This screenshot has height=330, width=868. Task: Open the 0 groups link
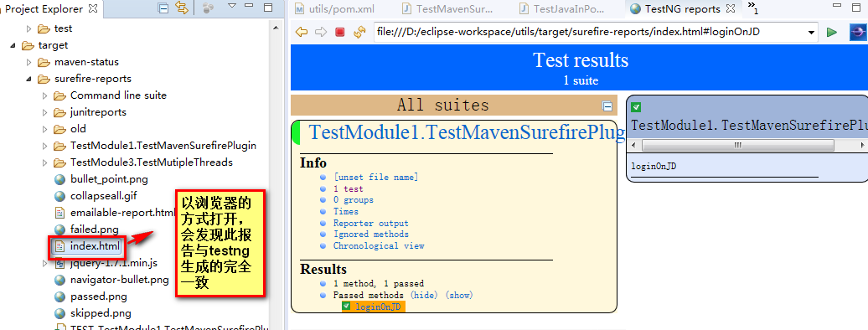(x=354, y=200)
